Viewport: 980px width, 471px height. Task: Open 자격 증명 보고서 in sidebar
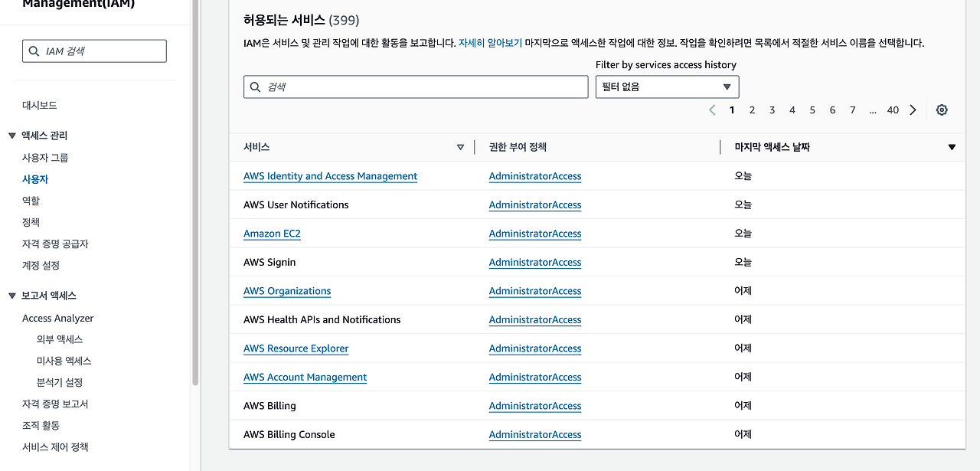point(55,404)
